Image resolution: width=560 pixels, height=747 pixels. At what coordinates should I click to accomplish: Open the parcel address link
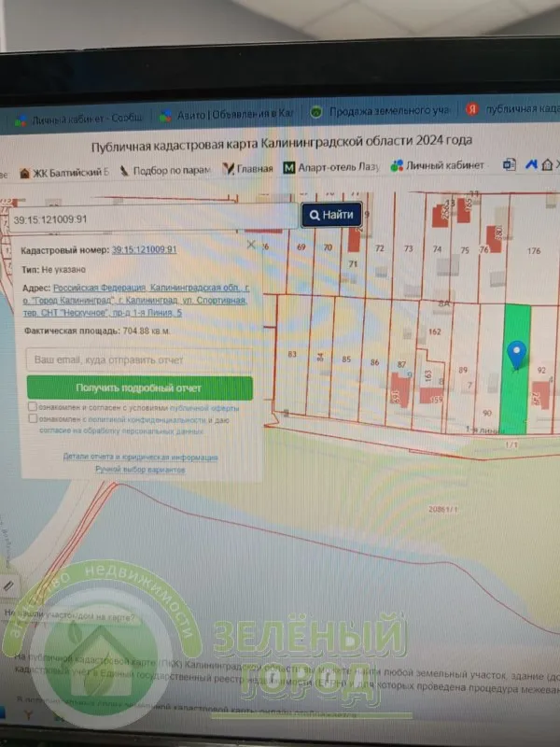click(135, 300)
